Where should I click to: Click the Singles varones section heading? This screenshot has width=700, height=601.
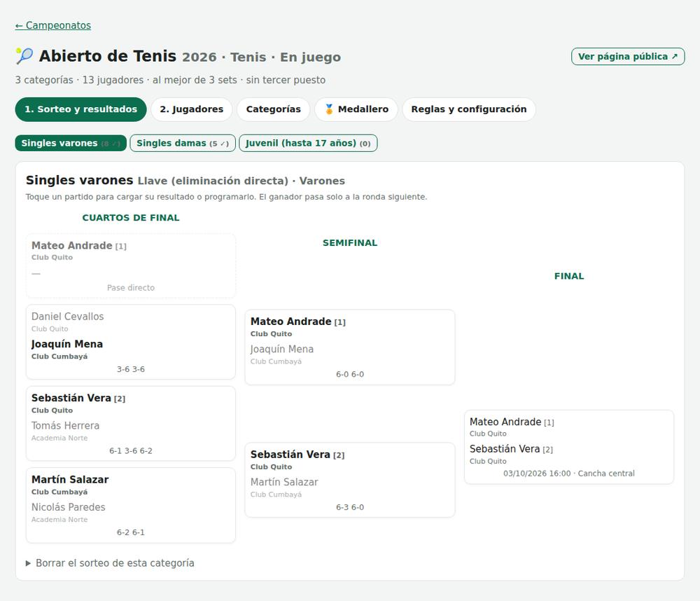tap(80, 180)
